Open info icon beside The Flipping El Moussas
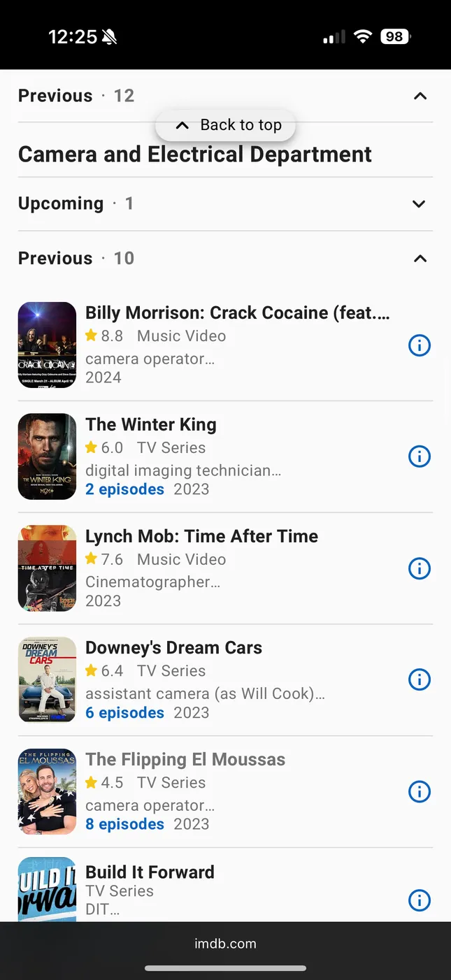 419,791
